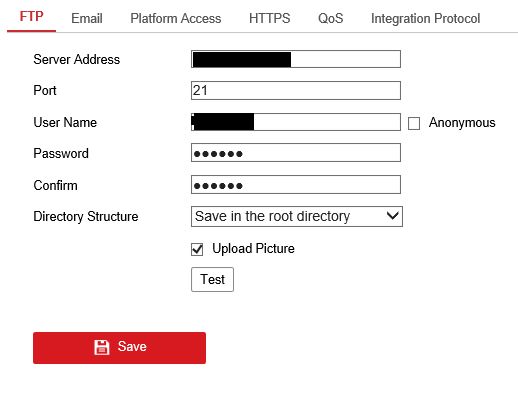
Task: Open the Directory Structure dropdown arrow
Action: (x=393, y=216)
